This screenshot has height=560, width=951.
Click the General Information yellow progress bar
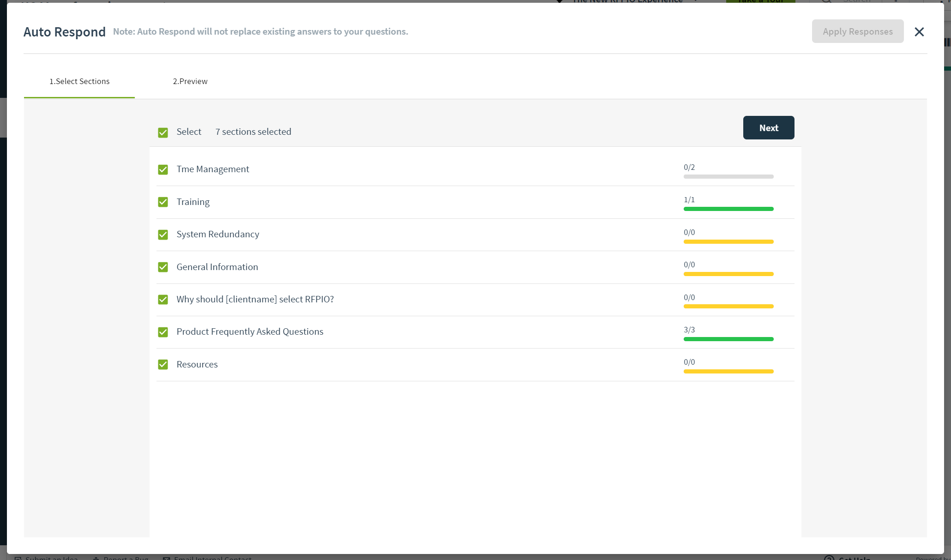point(728,274)
